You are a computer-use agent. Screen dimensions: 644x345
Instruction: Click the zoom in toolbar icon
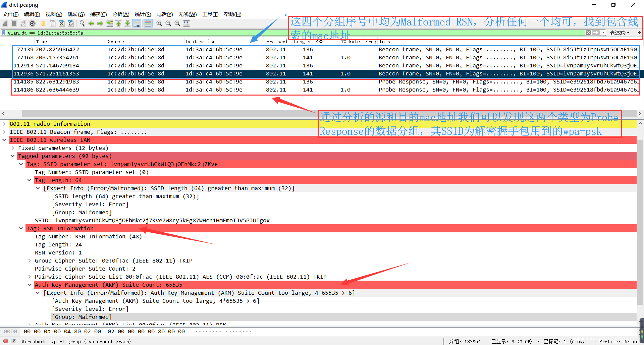point(159,23)
